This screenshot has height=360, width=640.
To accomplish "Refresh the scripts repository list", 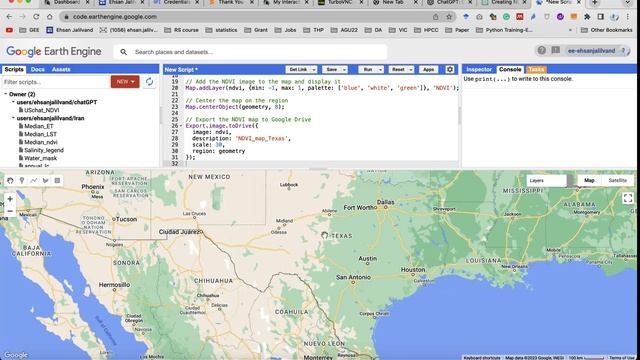I will click(x=149, y=82).
